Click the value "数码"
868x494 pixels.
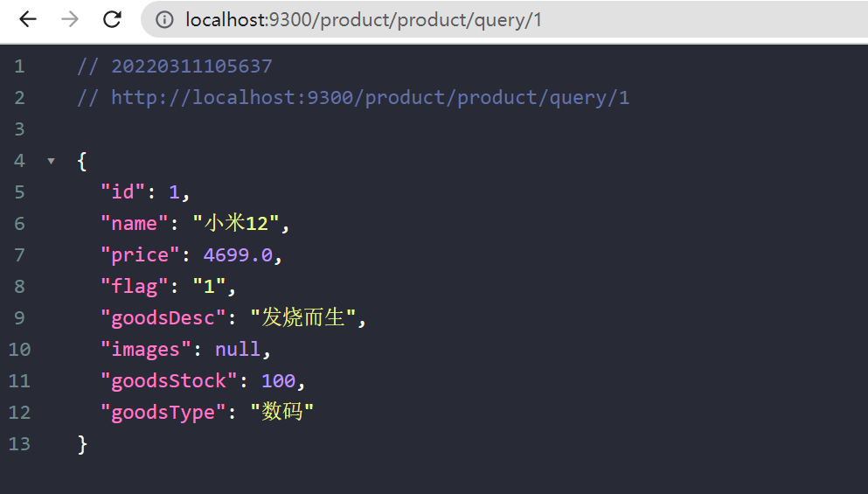tap(281, 412)
